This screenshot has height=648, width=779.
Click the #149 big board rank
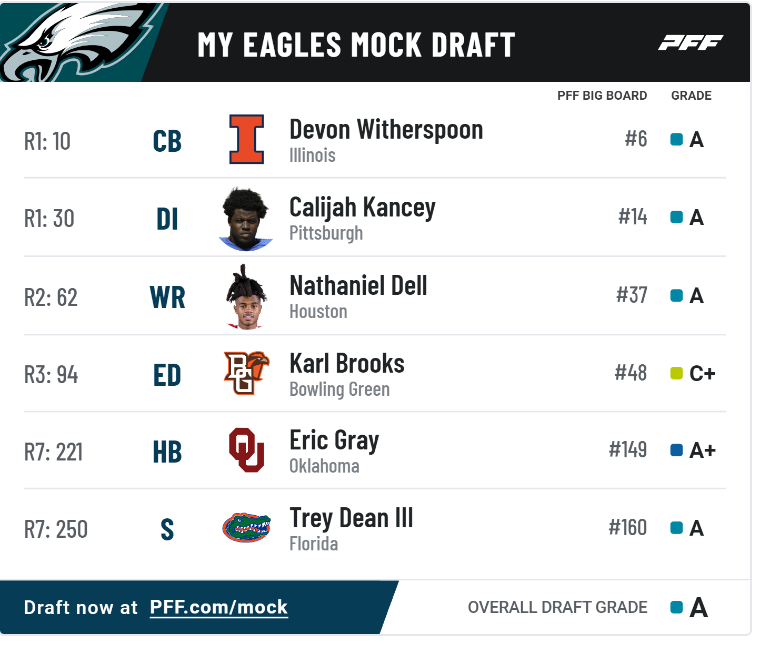pyautogui.click(x=628, y=450)
